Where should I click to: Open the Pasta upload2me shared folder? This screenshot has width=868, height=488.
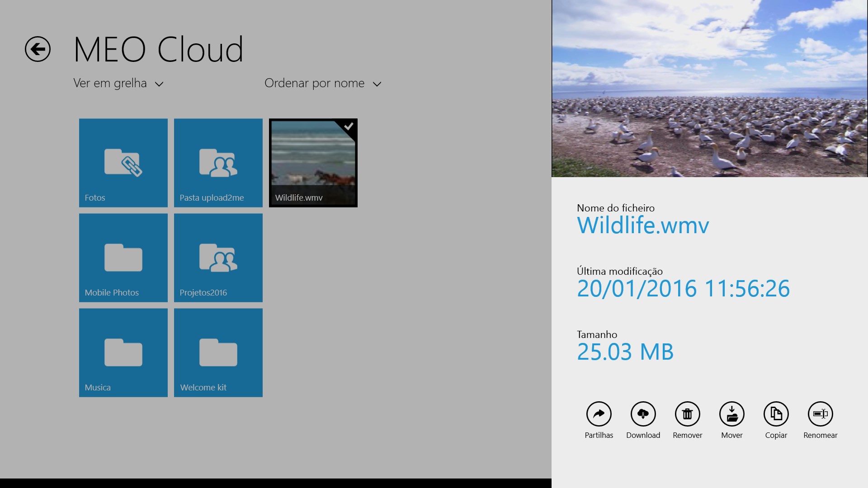[218, 163]
